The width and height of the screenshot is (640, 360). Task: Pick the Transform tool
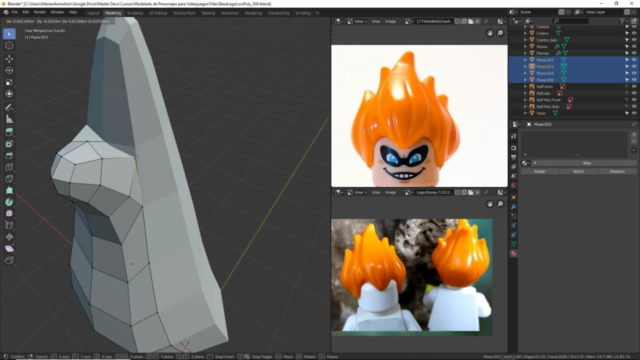(9, 94)
